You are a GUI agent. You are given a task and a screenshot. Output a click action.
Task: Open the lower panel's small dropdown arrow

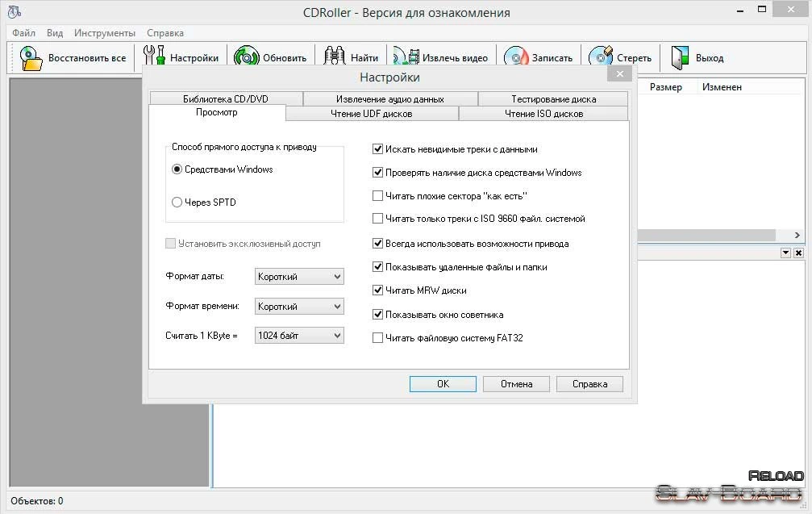click(x=785, y=253)
